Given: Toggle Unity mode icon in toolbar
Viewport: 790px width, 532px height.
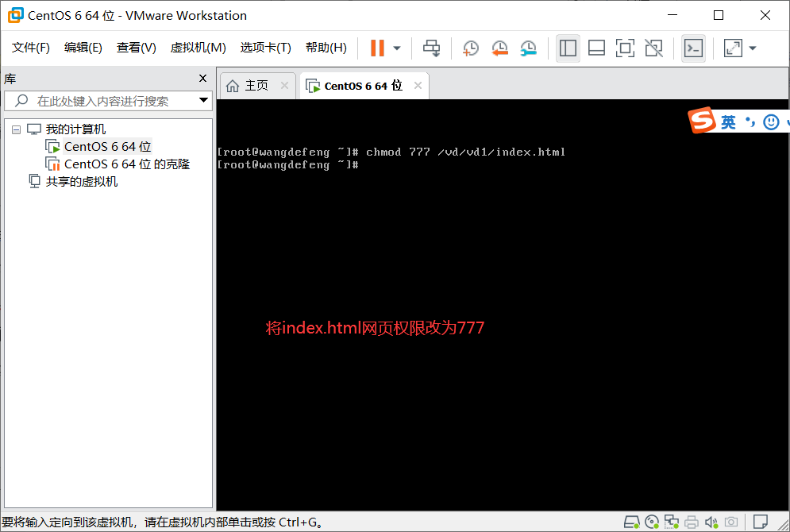Looking at the screenshot, I should pyautogui.click(x=654, y=48).
